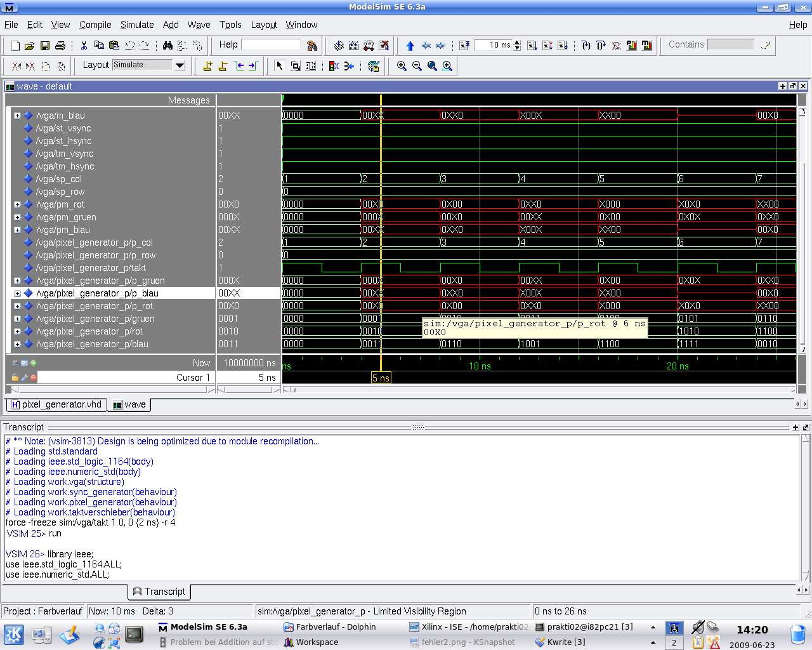Find previous transition icon
812x650 pixels.
point(239,66)
